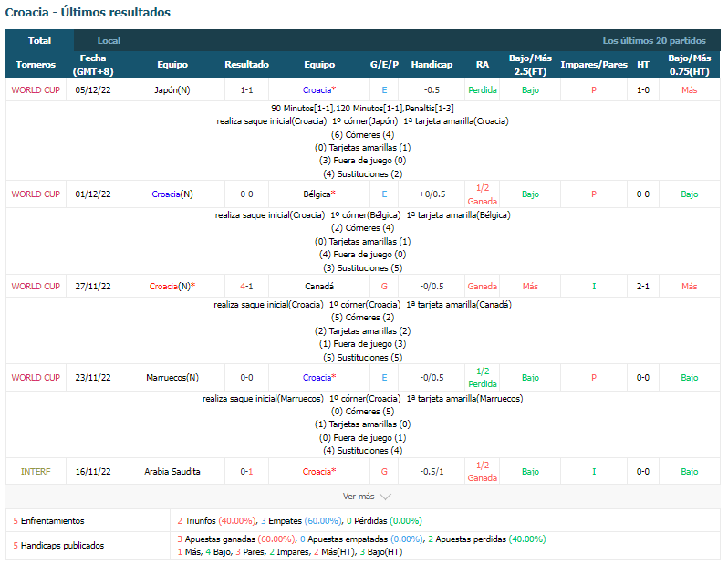Viewport: 728px width, 565px height.
Task: Open red Croacia link in Arabia Saudita row
Action: tap(319, 471)
